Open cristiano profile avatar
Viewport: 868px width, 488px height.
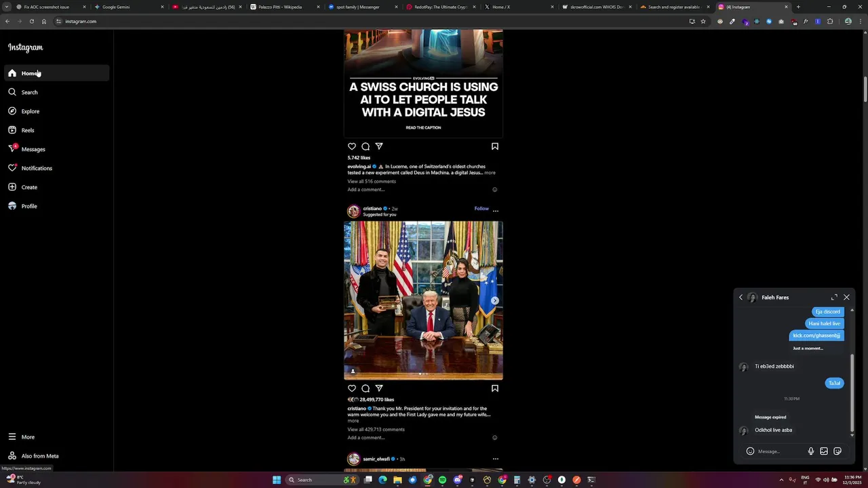pos(353,211)
